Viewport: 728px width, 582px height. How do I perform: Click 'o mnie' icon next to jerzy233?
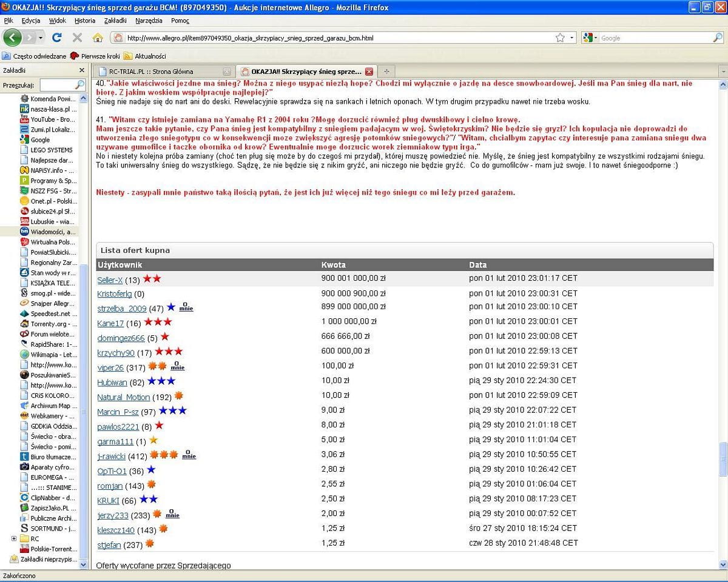coord(173,514)
